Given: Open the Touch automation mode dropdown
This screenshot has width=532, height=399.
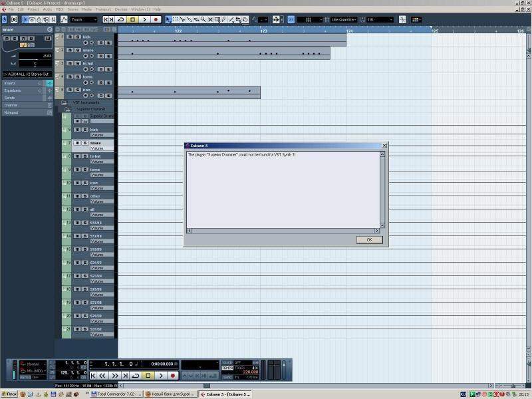Looking at the screenshot, I should [84, 20].
